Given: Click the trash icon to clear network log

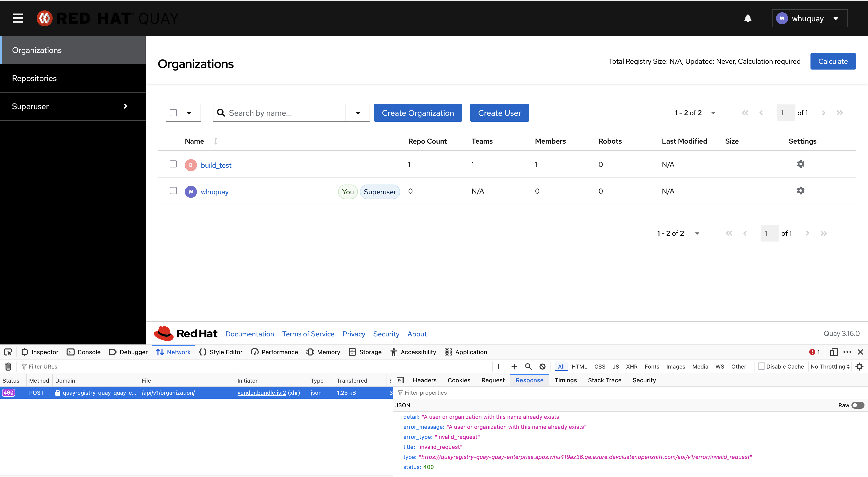Looking at the screenshot, I should click(x=9, y=367).
